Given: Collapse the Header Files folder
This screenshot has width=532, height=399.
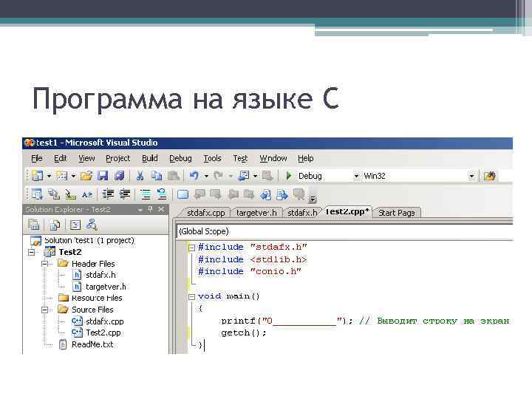Looking at the screenshot, I should click(44, 264).
